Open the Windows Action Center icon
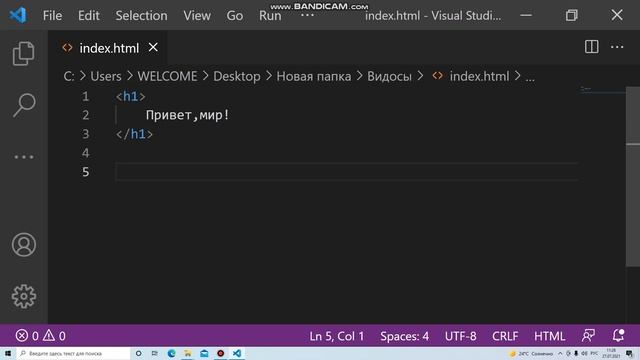 (x=629, y=353)
